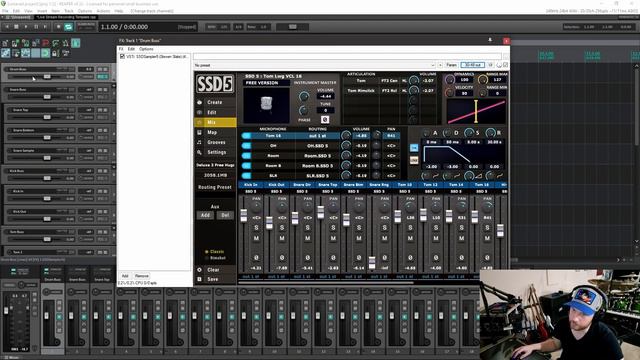This screenshot has width=640, height=360.
Task: Go to project start with transport button
Action: [7, 27]
